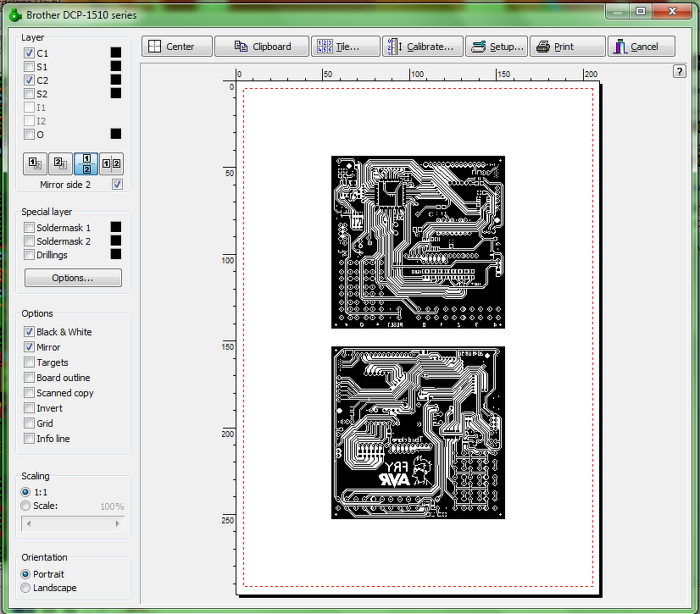Click the Drillings color swatch
This screenshot has width=700, height=614.
[115, 254]
